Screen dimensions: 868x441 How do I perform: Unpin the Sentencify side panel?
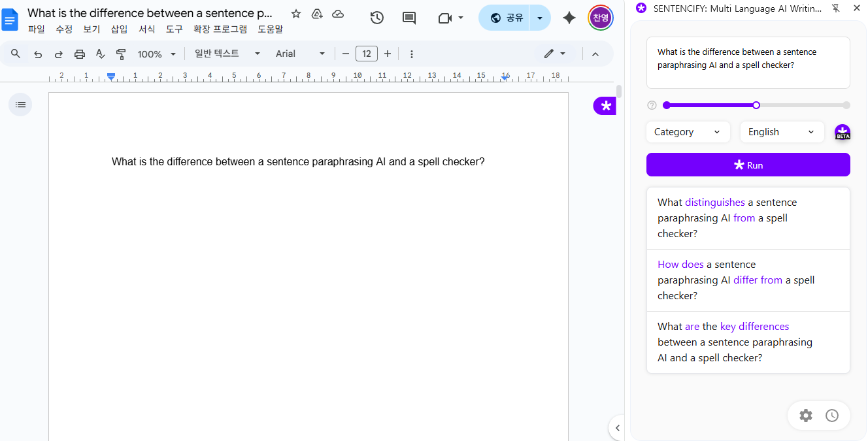point(836,8)
